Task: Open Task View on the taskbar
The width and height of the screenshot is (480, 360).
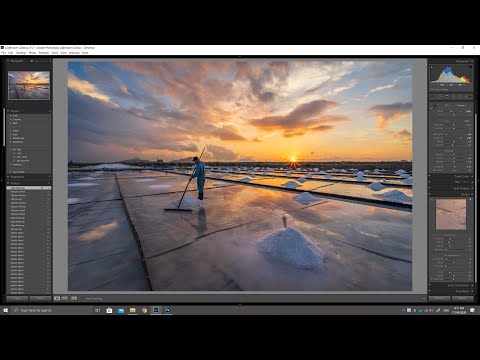Action: [x=97, y=310]
